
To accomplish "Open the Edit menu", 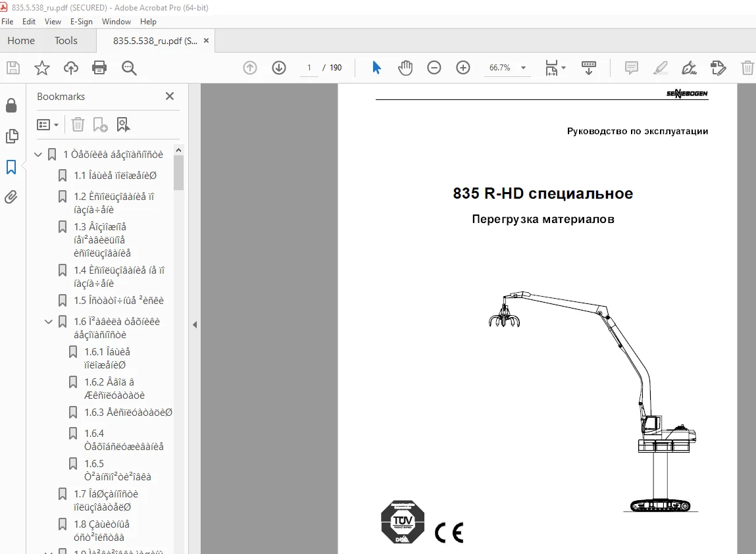I will click(29, 22).
